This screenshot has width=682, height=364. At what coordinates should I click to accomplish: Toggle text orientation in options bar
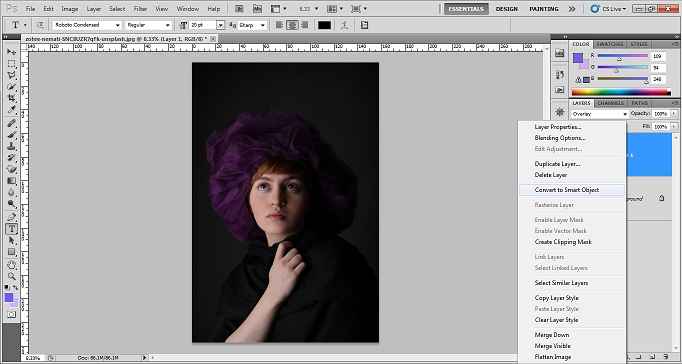pyautogui.click(x=40, y=25)
